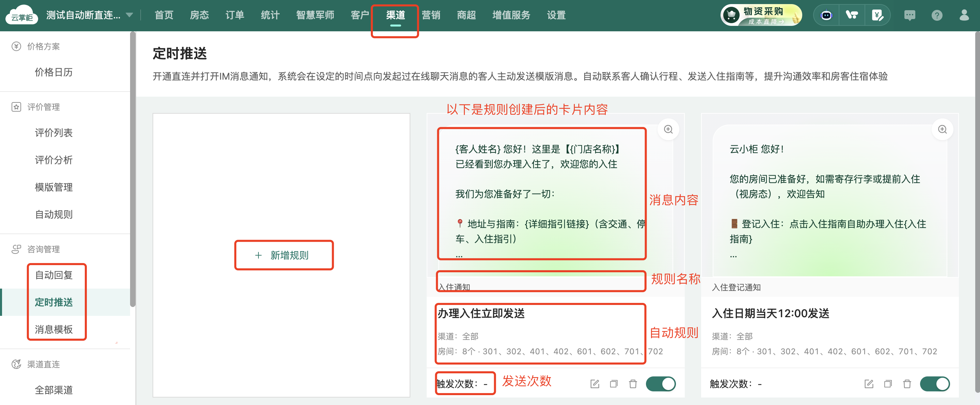Toggle off the 入住通知 rule switch
Viewport: 980px width, 405px height.
tap(661, 384)
